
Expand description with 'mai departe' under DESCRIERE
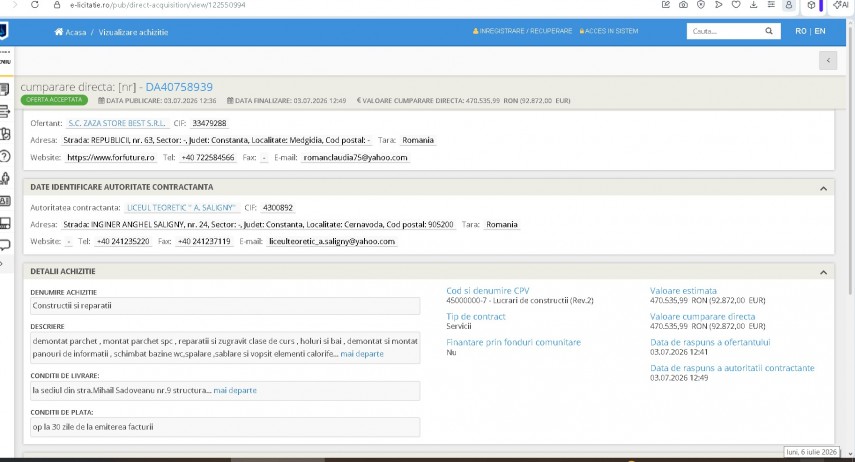tap(362, 354)
